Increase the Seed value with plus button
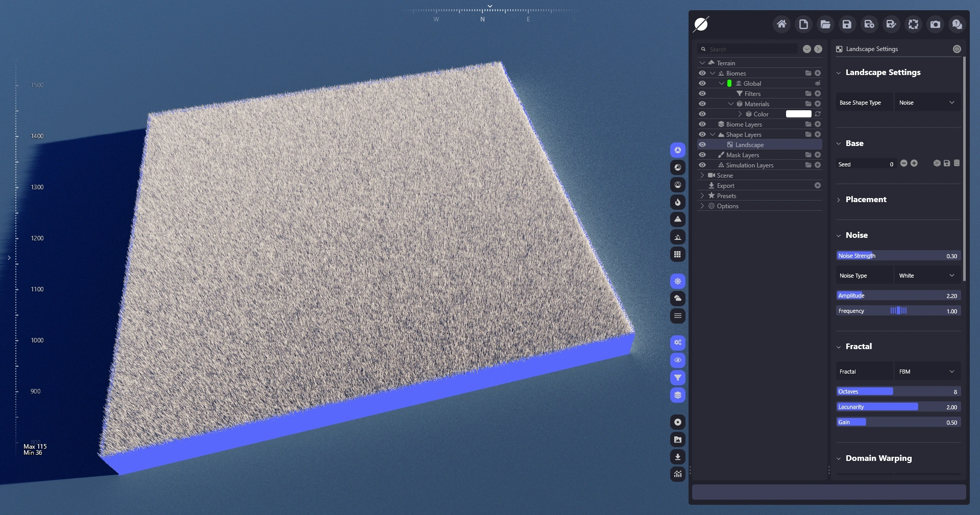980x515 pixels. (914, 163)
